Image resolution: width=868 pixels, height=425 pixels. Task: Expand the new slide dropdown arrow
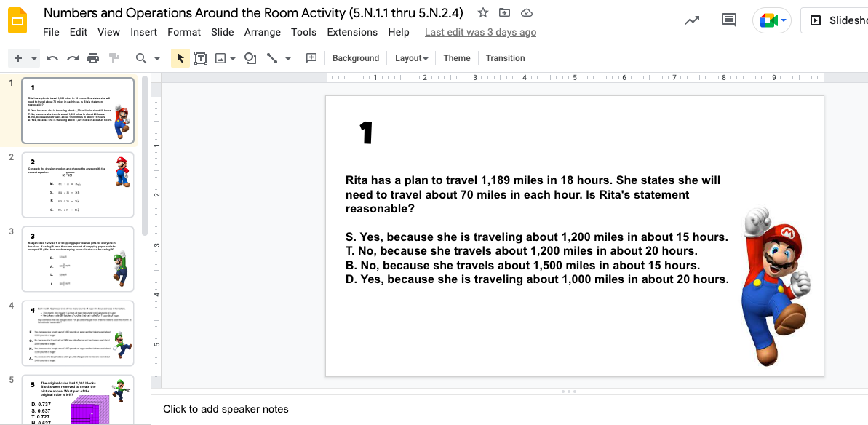[33, 58]
